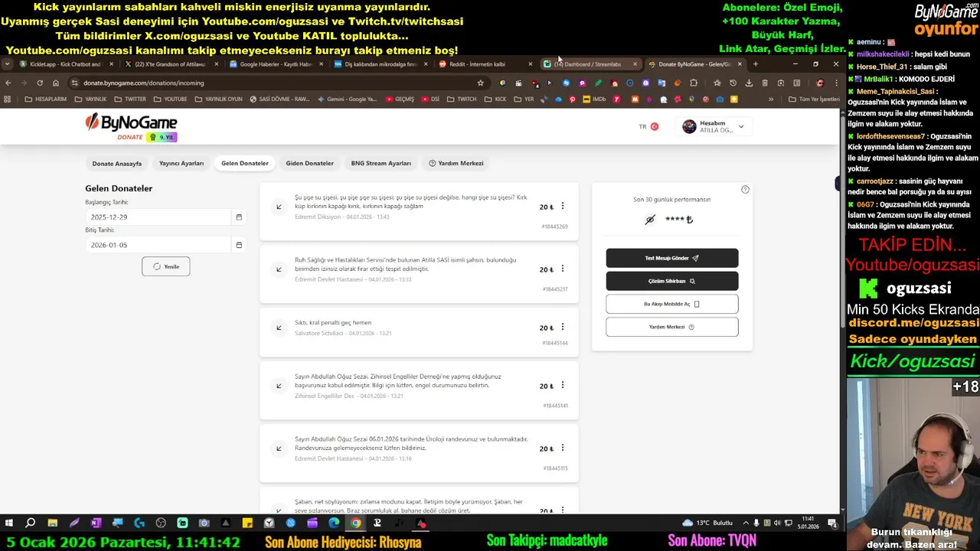This screenshot has width=980, height=551.
Task: Toggle the hidden earnings eye icon
Action: pyautogui.click(x=650, y=220)
